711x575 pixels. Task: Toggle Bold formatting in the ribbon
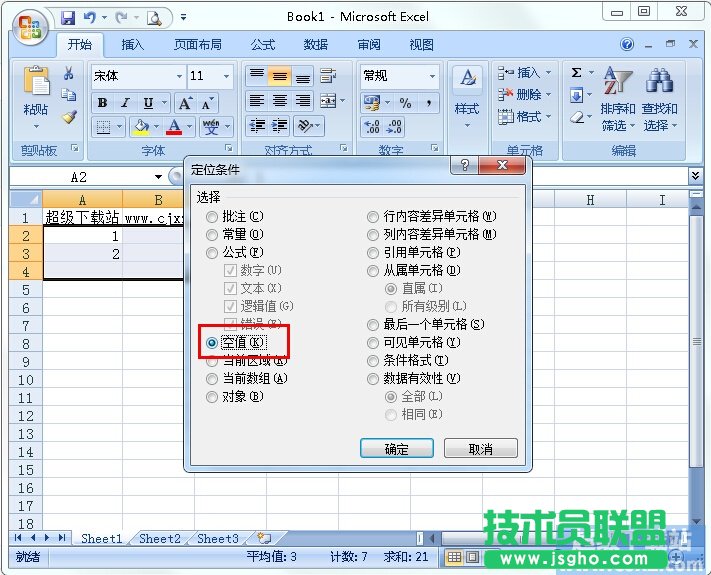(x=102, y=103)
